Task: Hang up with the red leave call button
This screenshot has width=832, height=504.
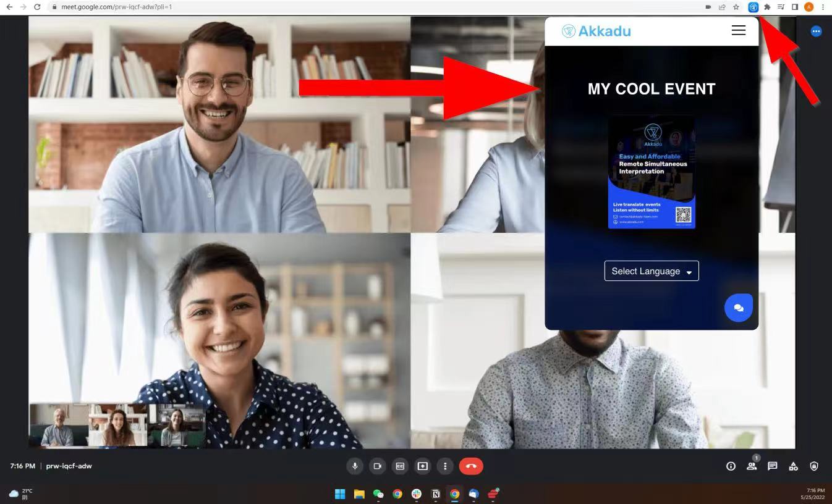Action: tap(471, 466)
